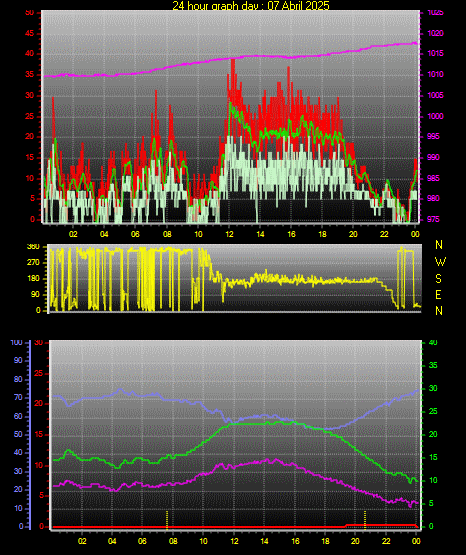This screenshot has height=555, width=466.
Task: Click the red 25 label on bottom graph axis
Action: 38,373
